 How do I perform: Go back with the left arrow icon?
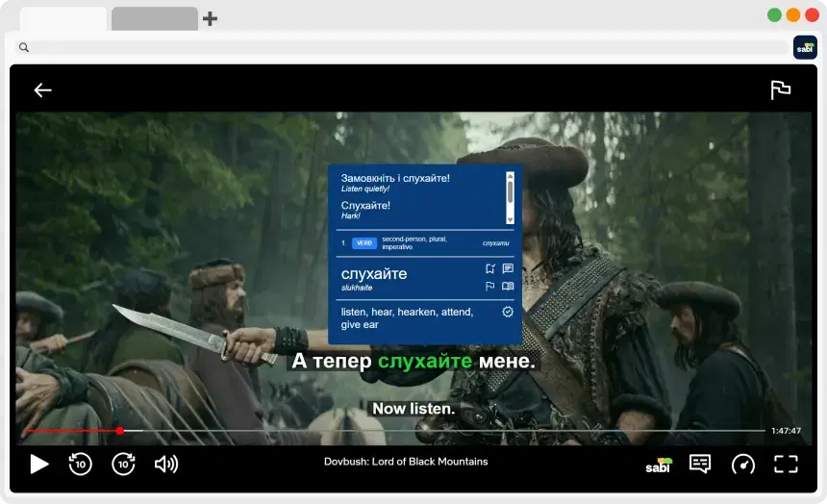point(42,90)
